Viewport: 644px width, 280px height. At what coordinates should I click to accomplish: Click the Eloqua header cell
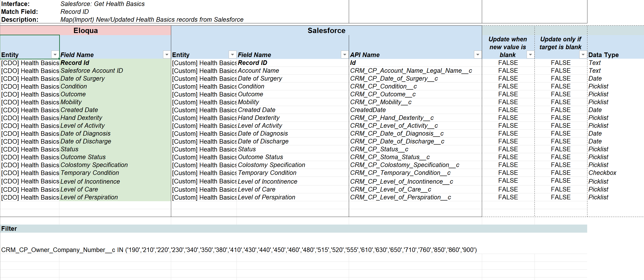pos(85,30)
